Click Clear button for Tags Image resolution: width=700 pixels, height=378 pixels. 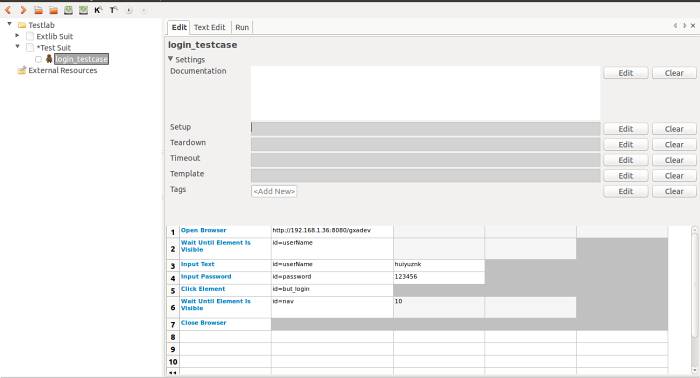coord(674,191)
